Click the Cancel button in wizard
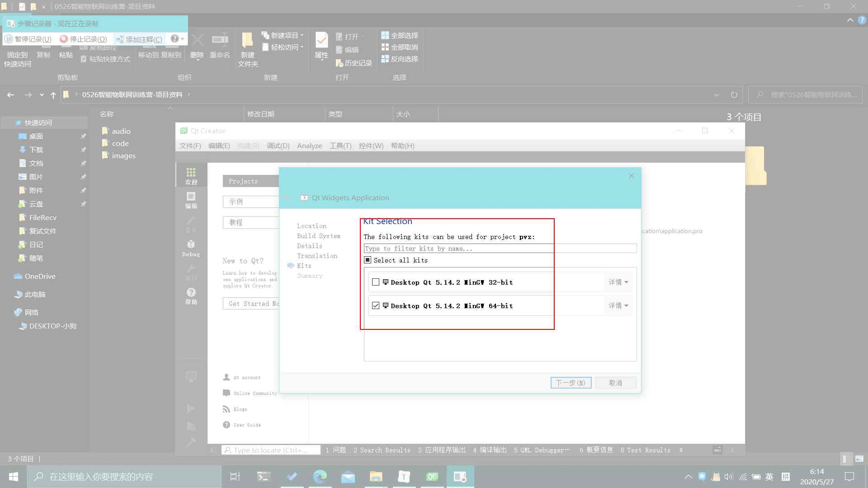The width and height of the screenshot is (868, 488). pyautogui.click(x=616, y=383)
